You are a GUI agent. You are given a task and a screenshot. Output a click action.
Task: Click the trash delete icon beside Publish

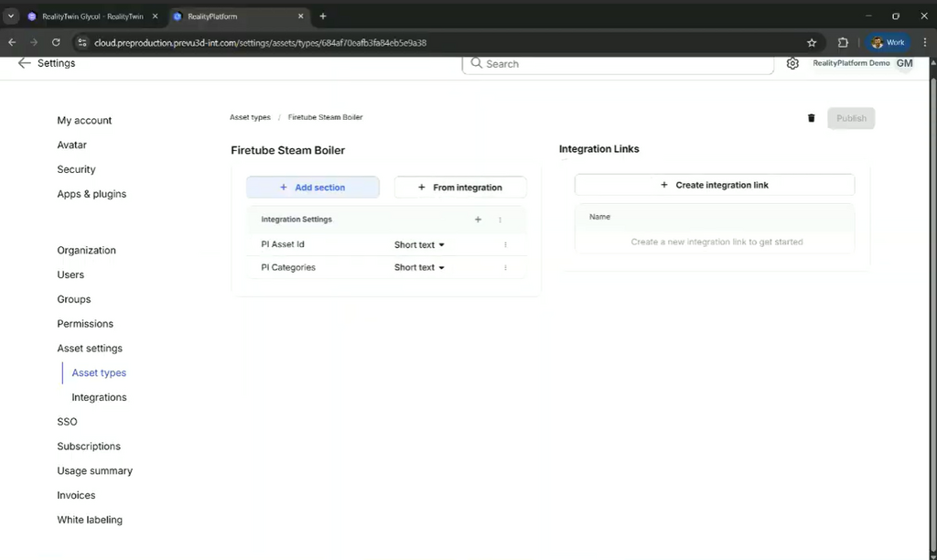[x=811, y=118]
